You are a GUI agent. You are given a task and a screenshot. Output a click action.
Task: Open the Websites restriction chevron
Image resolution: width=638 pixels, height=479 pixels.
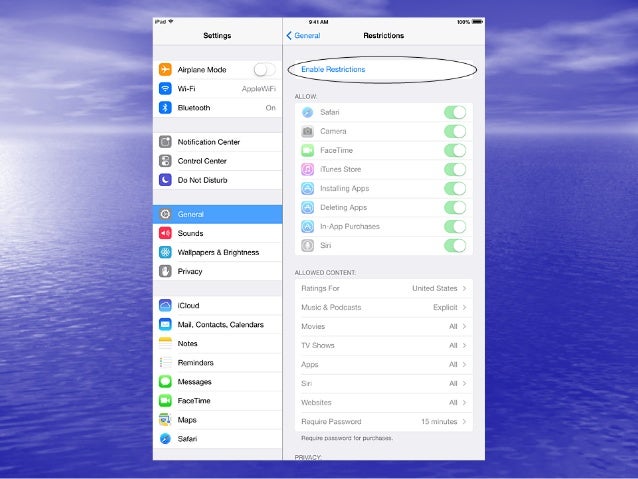464,402
